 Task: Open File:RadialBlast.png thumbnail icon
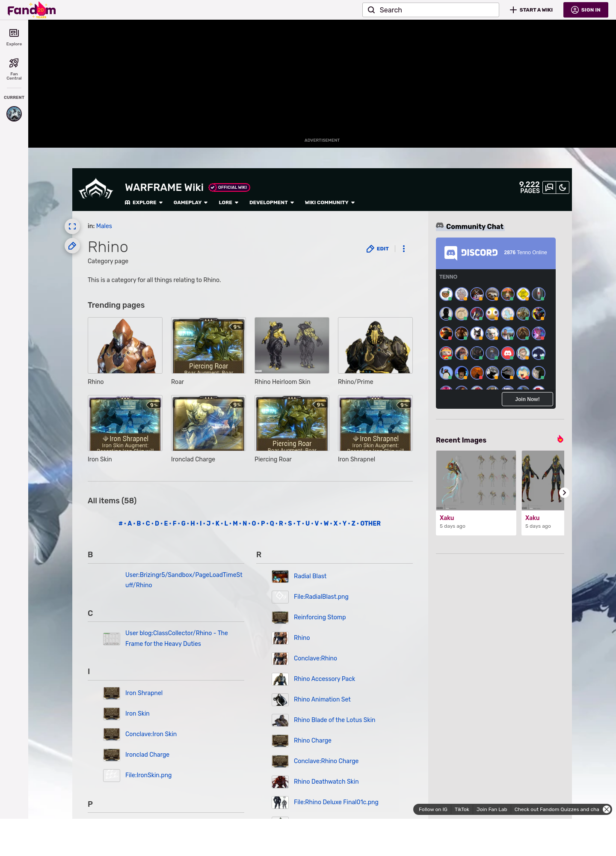(x=280, y=597)
